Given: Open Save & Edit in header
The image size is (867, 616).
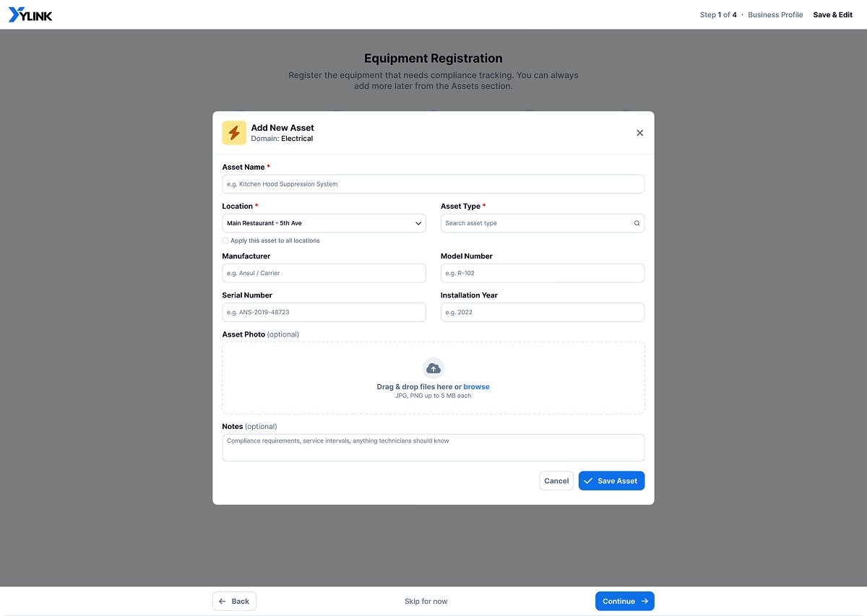Looking at the screenshot, I should pyautogui.click(x=833, y=14).
